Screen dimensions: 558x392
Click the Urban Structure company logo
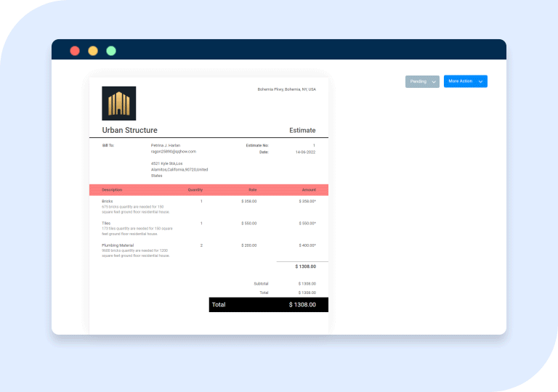[x=118, y=103]
